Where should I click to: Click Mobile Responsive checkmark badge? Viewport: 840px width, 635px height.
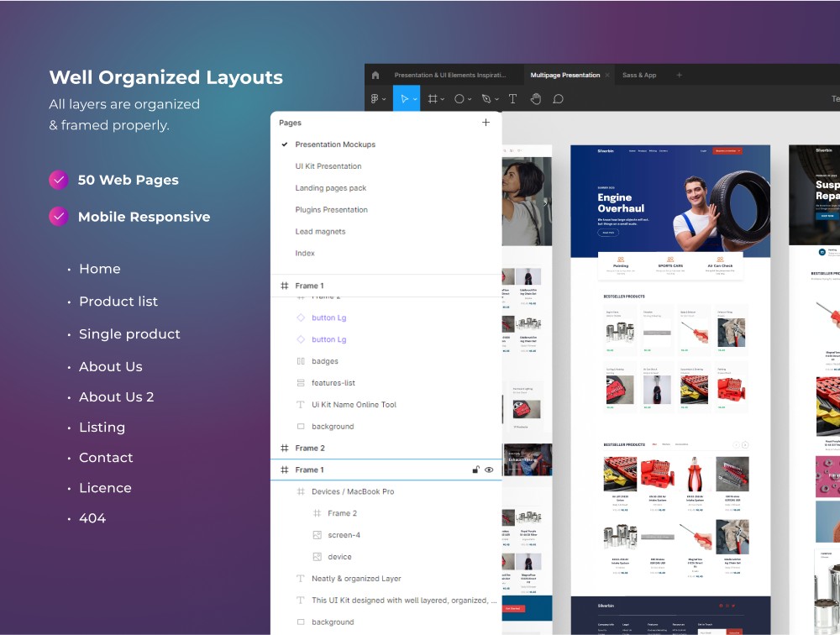pos(59,217)
